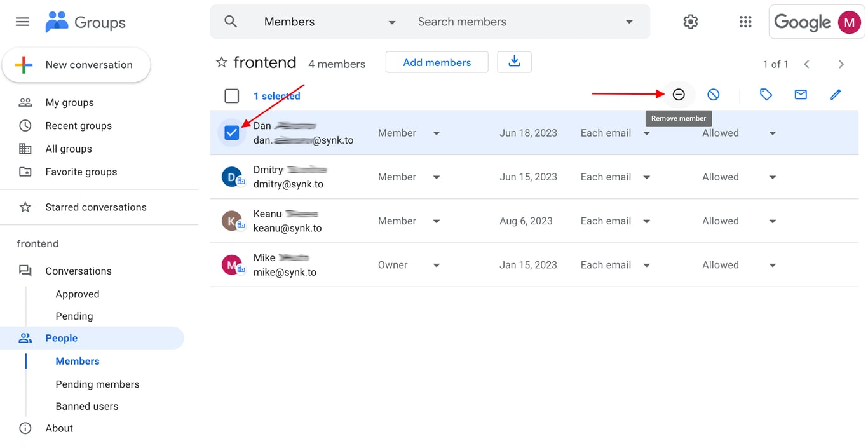Toggle the select all members checkbox
Screen dimensions: 868x448
(232, 96)
